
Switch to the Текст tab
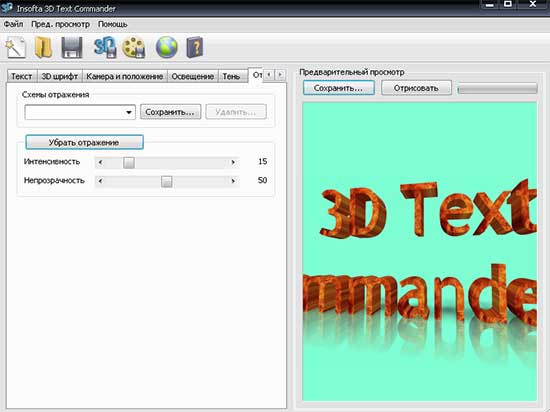[22, 76]
